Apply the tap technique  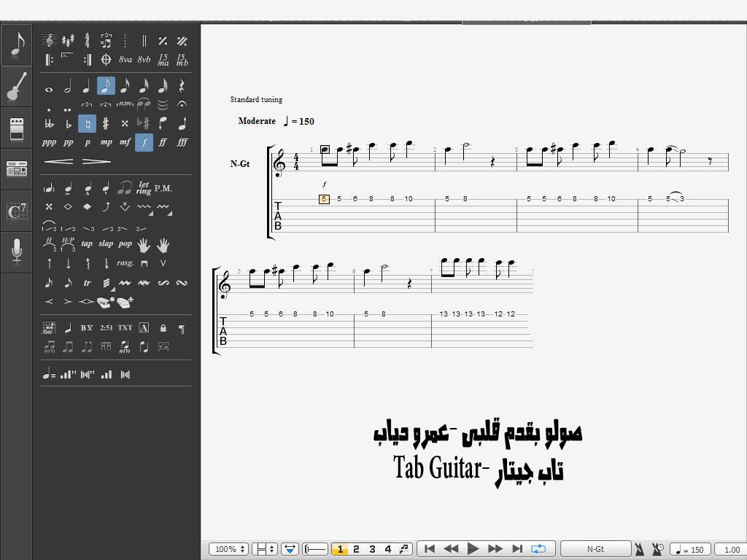[x=87, y=244]
